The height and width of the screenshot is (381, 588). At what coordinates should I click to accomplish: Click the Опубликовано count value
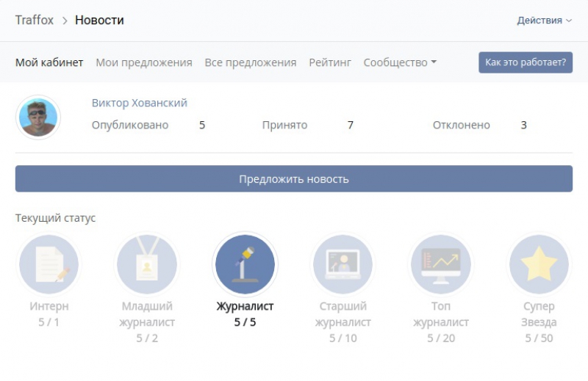click(x=202, y=125)
